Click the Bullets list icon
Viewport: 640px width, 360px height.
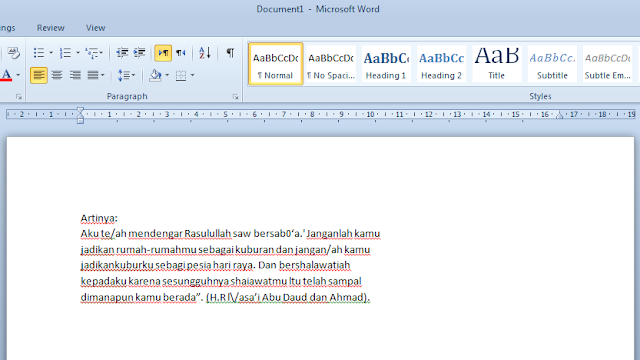tap(39, 53)
